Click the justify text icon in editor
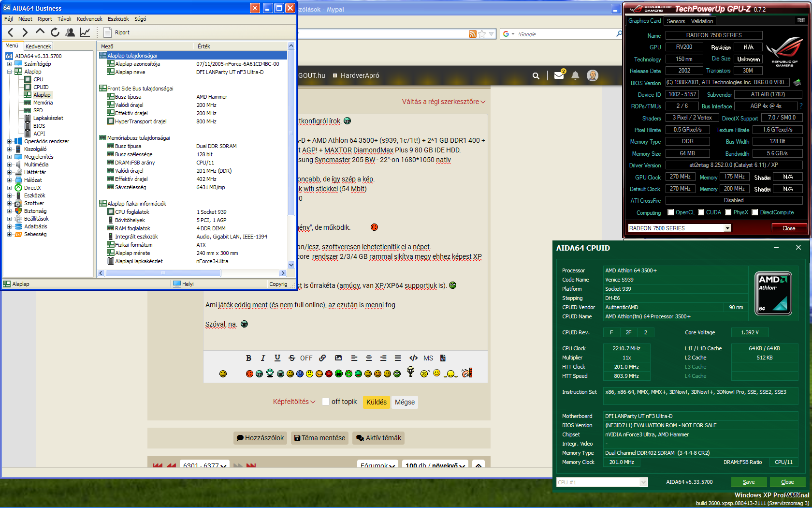 (x=398, y=358)
